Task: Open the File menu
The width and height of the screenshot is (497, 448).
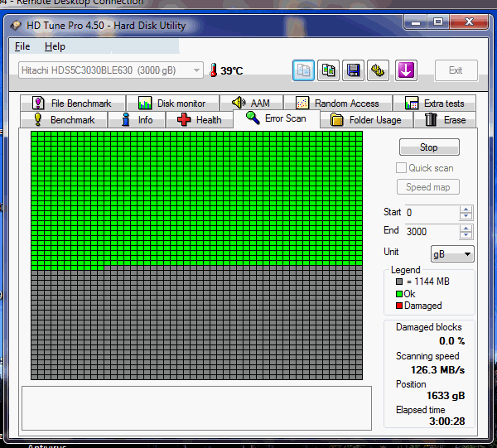Action: (22, 46)
